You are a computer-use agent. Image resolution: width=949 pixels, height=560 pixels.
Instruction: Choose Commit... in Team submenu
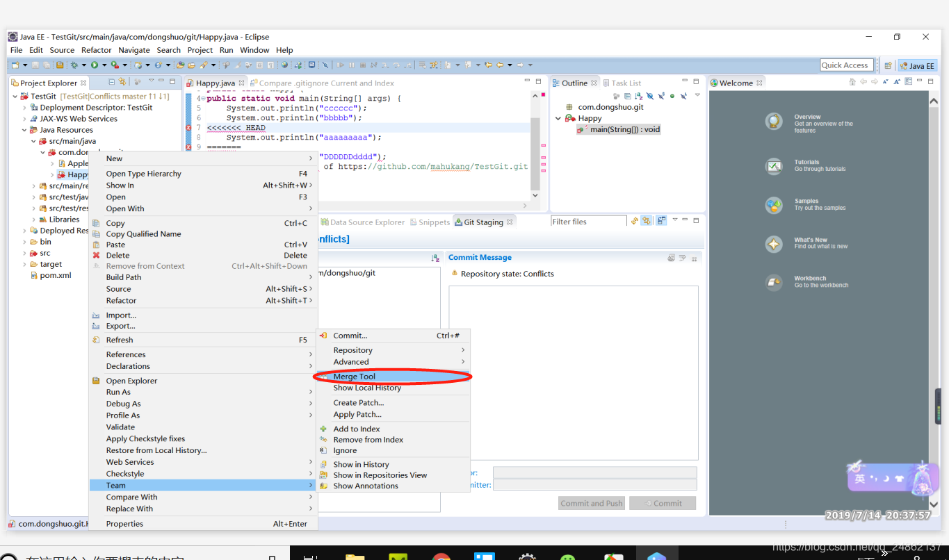click(x=394, y=336)
